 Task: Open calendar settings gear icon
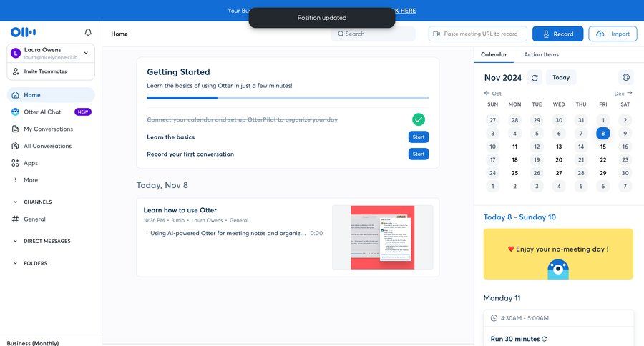625,77
